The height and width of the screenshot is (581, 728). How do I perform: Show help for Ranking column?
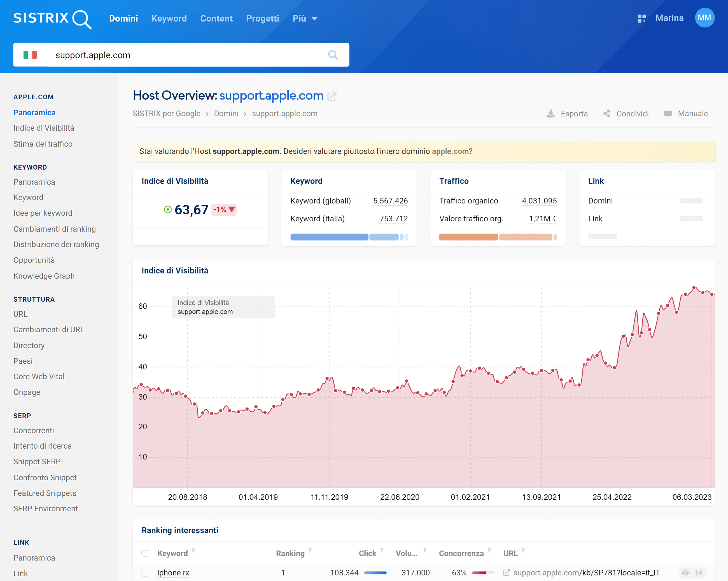pyautogui.click(x=310, y=550)
